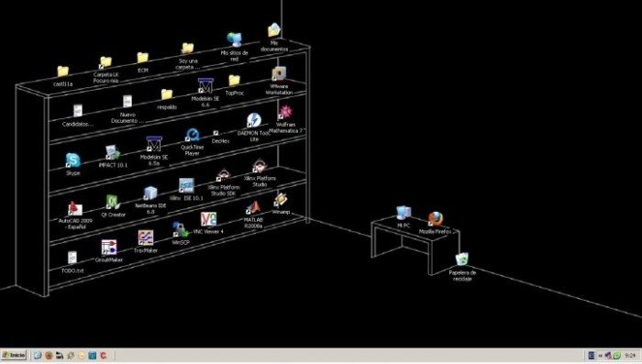This screenshot has width=642, height=364.
Task: Select the QuickTime Player shortcut
Action: tap(192, 135)
